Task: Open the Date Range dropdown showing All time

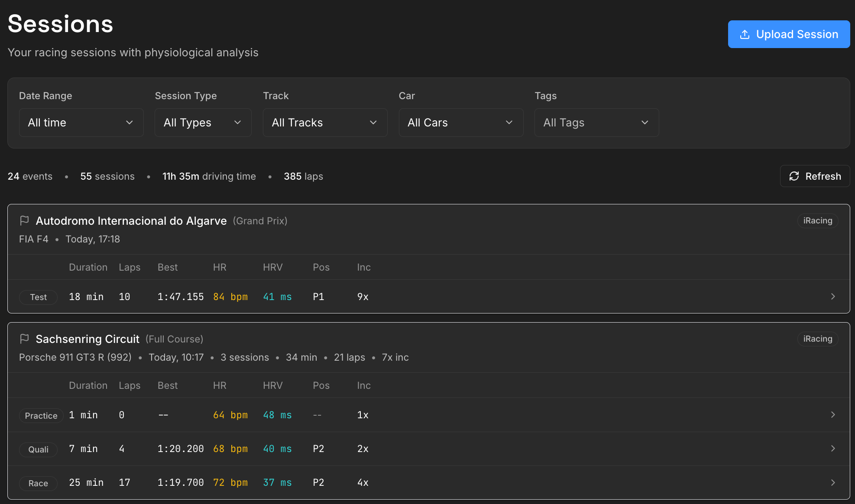Action: (81, 123)
